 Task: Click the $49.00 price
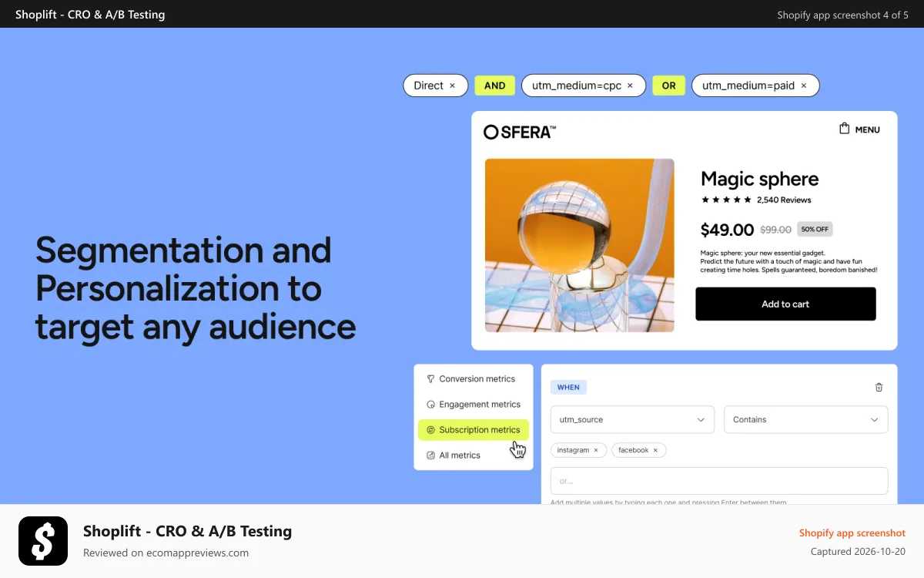click(x=727, y=230)
